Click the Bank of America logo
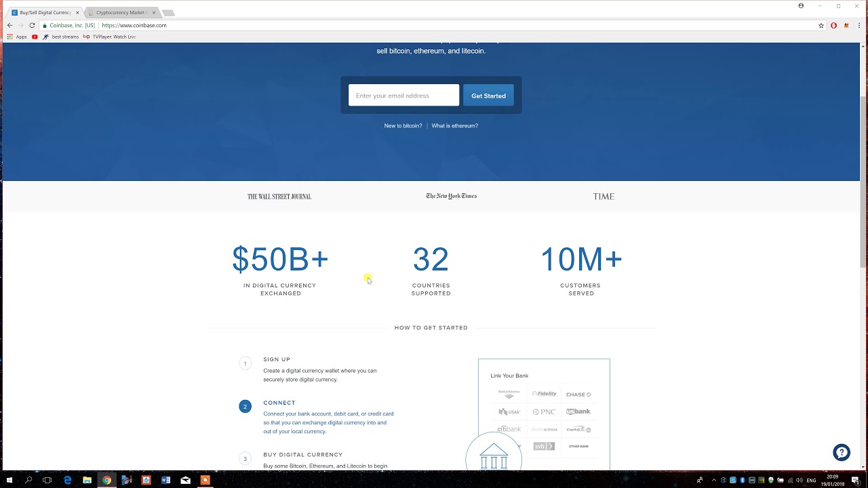The width and height of the screenshot is (868, 488). (x=509, y=394)
